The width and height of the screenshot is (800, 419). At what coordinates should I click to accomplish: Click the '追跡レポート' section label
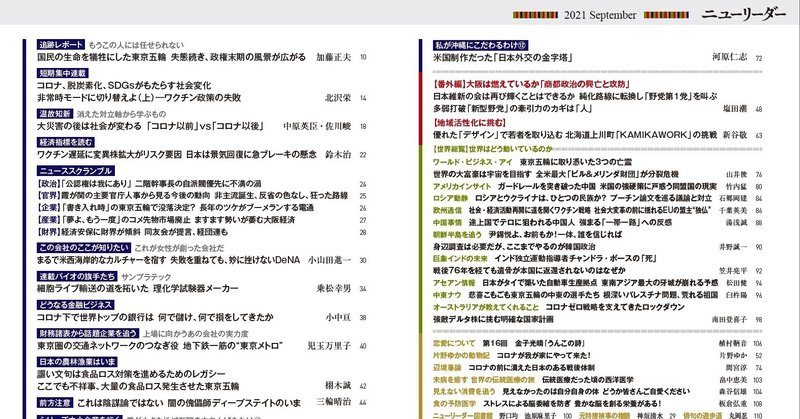click(61, 44)
